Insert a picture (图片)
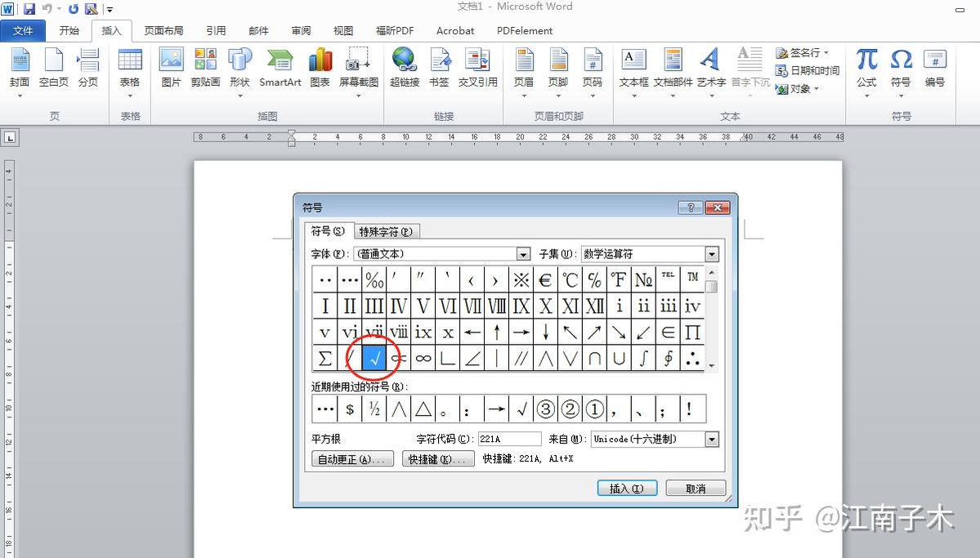Image resolution: width=980 pixels, height=558 pixels. pos(171,69)
